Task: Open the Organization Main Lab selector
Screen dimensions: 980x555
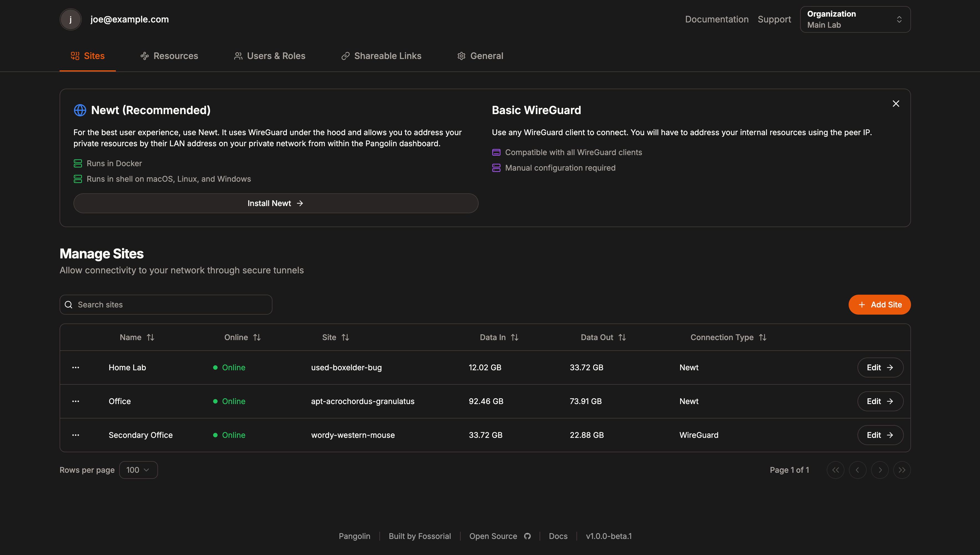Action: click(x=855, y=19)
